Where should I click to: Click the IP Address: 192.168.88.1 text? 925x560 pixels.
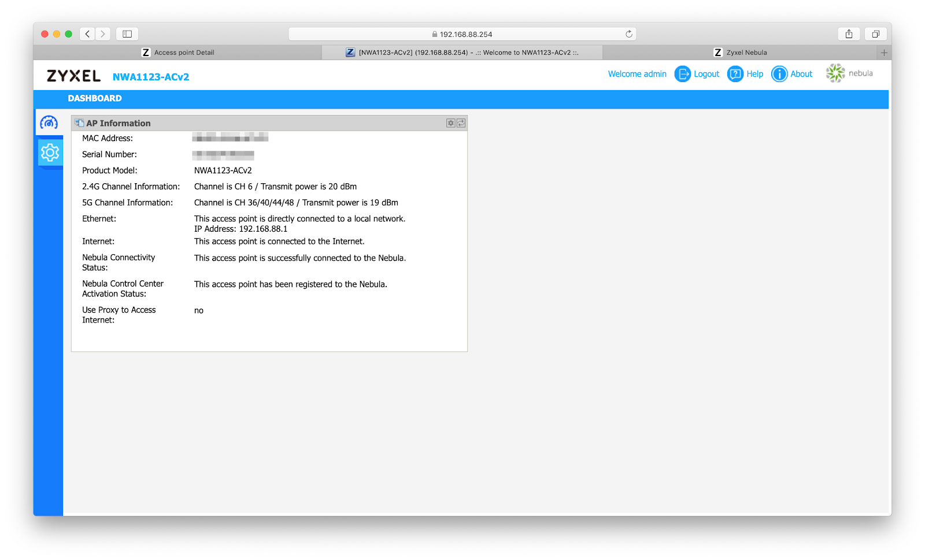click(x=240, y=229)
